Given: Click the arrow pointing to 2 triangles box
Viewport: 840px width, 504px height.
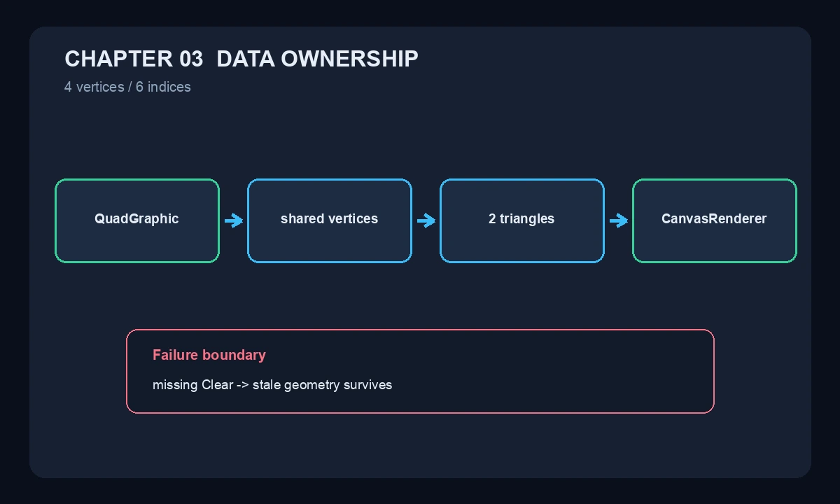Looking at the screenshot, I should click(x=426, y=221).
